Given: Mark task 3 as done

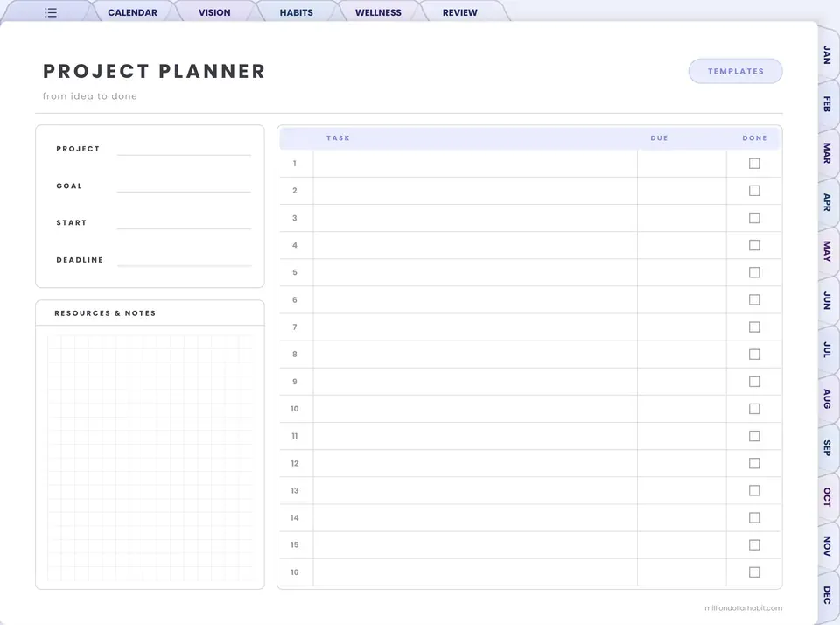Looking at the screenshot, I should [754, 218].
